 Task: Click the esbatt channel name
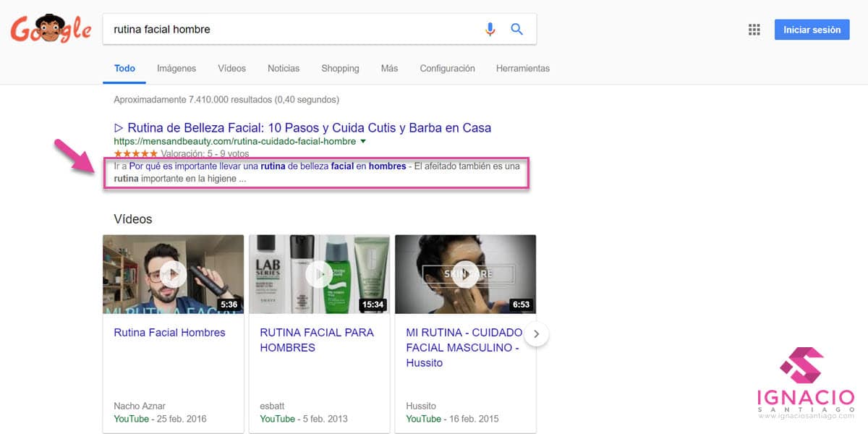pyautogui.click(x=272, y=406)
